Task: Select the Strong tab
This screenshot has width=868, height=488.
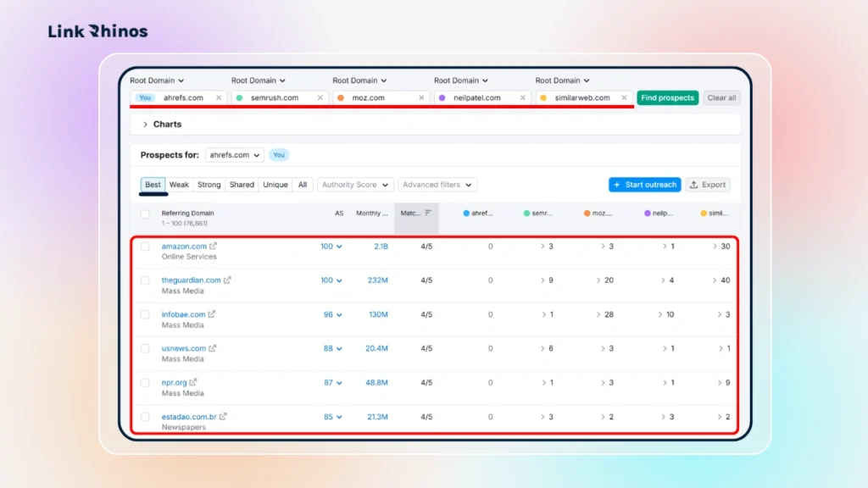Action: click(209, 185)
